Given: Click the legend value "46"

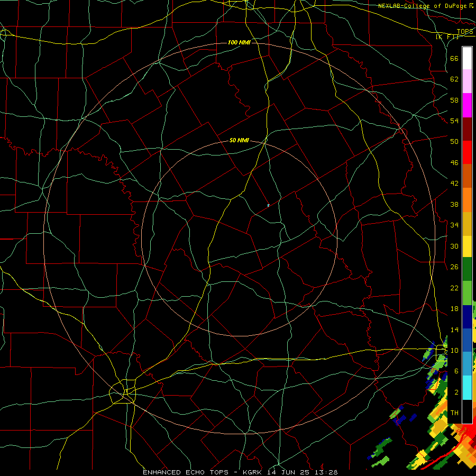Looking at the screenshot, I should click(x=454, y=163).
